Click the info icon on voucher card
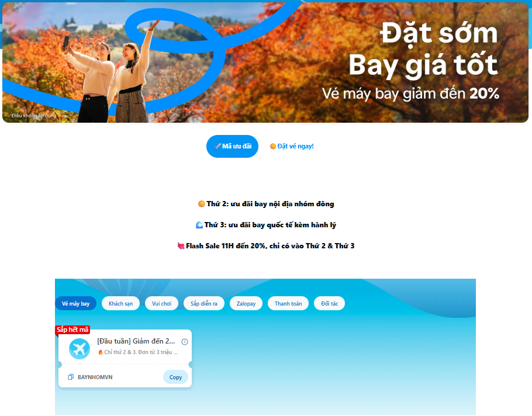 (185, 342)
